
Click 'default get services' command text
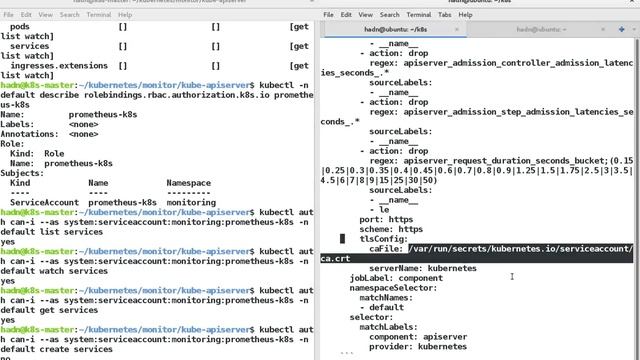click(x=49, y=310)
